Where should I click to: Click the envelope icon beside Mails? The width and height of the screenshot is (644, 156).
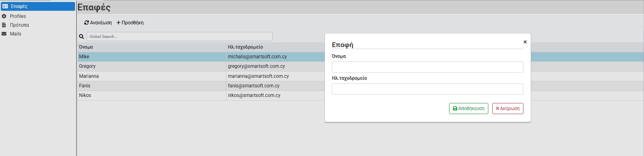(x=4, y=34)
